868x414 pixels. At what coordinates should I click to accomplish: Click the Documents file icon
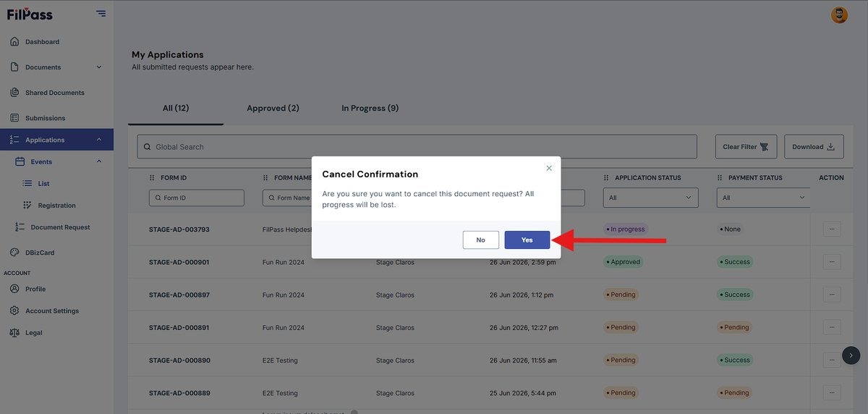click(14, 67)
